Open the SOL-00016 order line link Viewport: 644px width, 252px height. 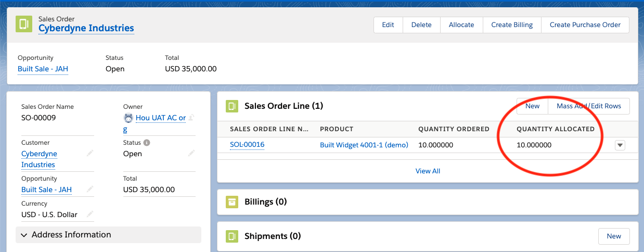247,145
